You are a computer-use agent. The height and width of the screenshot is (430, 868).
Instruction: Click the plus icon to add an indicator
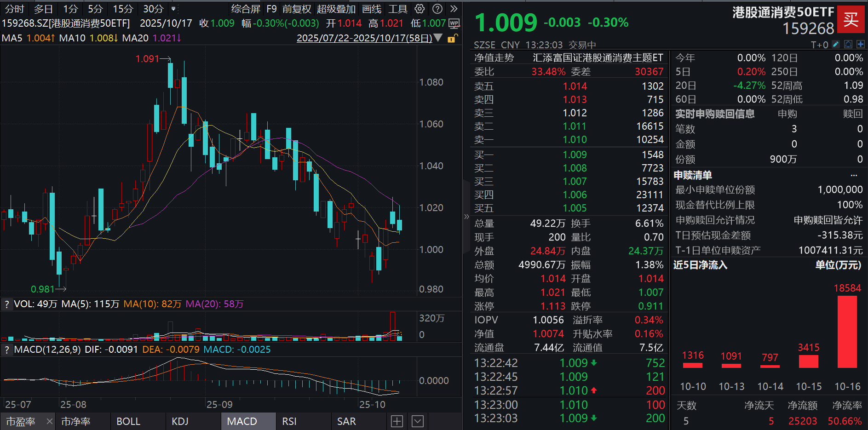tap(397, 421)
